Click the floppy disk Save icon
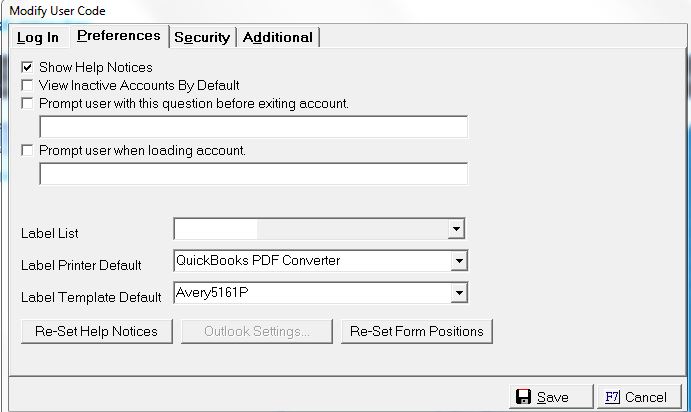The height and width of the screenshot is (412, 691). point(523,397)
